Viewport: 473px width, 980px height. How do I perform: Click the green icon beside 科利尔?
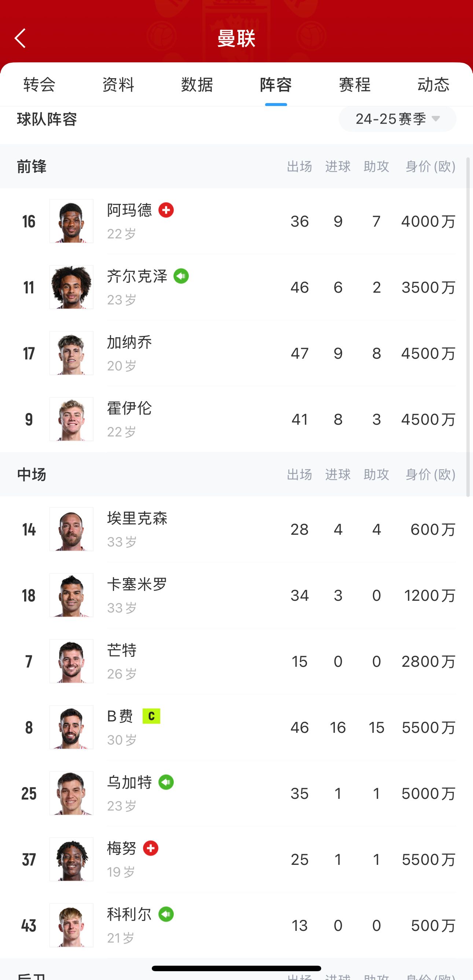point(166,914)
